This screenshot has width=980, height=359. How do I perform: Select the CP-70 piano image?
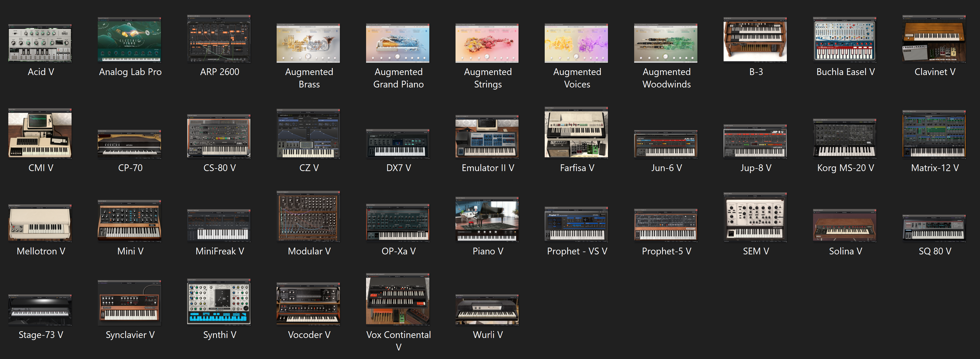129,144
